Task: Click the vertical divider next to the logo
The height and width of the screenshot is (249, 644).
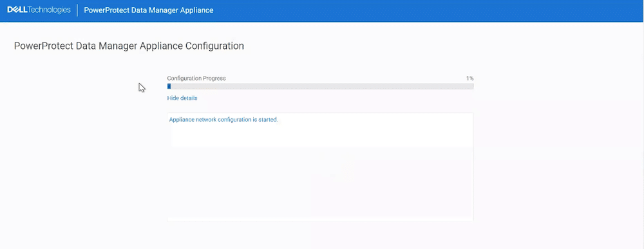Action: coord(77,10)
